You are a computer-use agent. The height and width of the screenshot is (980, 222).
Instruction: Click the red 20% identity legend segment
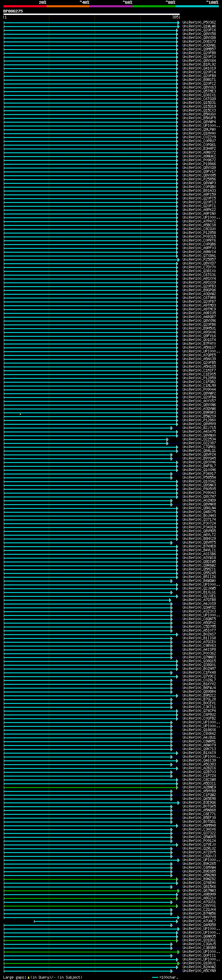click(x=25, y=6)
